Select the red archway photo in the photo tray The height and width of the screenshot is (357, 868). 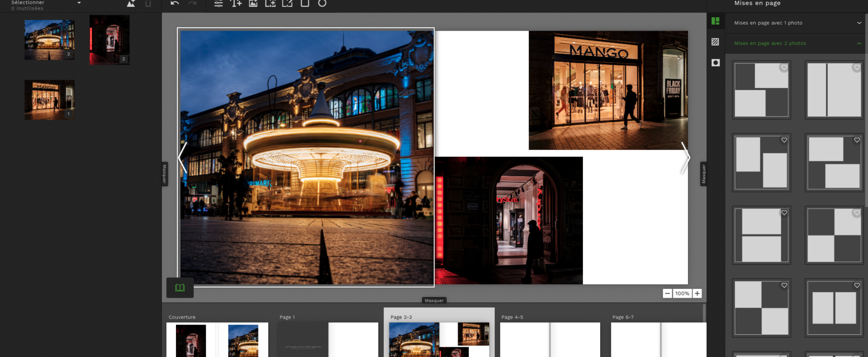[x=110, y=40]
